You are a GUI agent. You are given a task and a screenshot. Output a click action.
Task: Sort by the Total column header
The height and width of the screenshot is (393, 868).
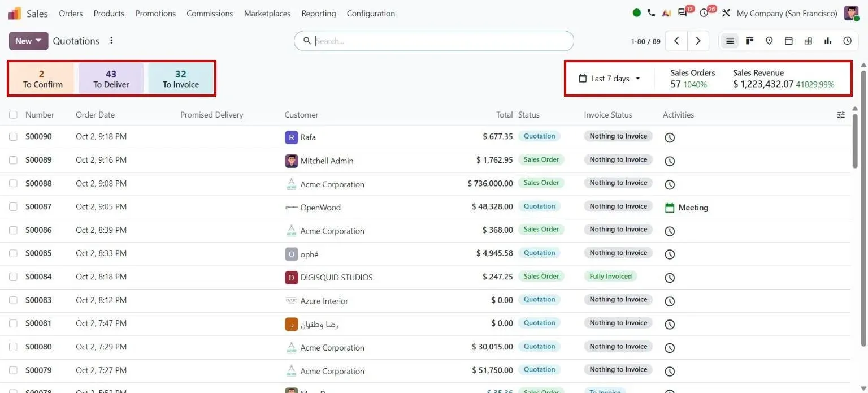[x=505, y=115]
